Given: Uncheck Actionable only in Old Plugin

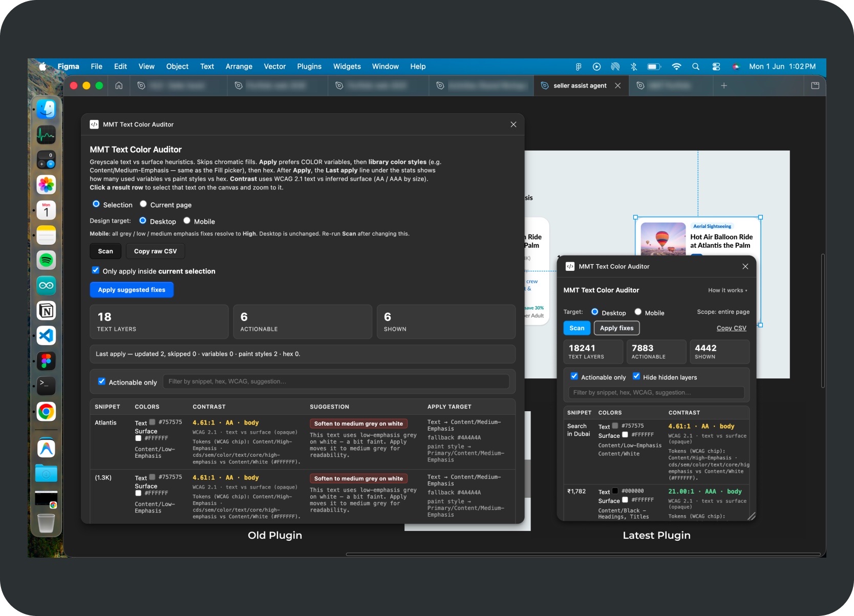Looking at the screenshot, I should [101, 381].
